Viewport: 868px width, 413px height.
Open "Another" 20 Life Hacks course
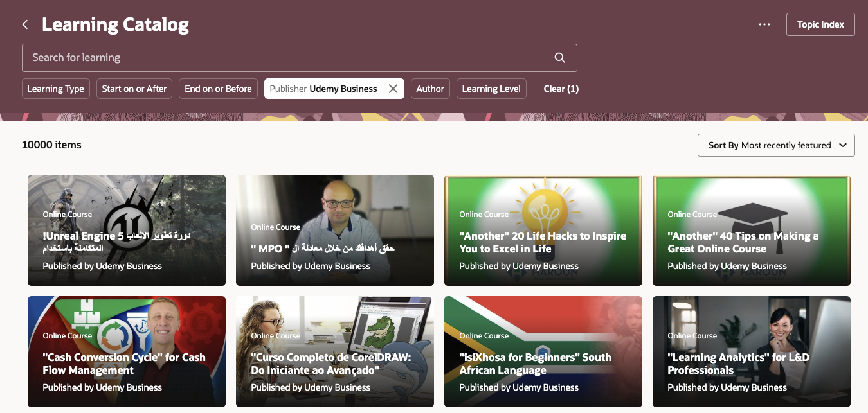(543, 230)
